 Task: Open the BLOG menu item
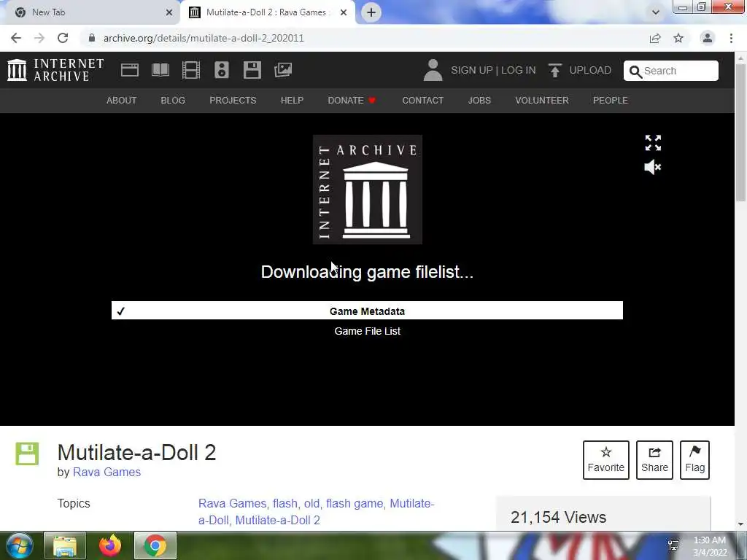pos(173,101)
